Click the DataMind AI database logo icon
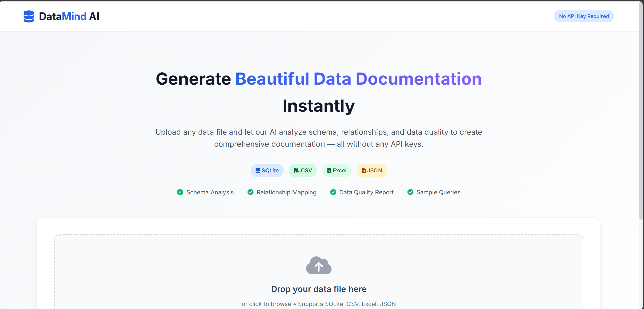 tap(29, 16)
